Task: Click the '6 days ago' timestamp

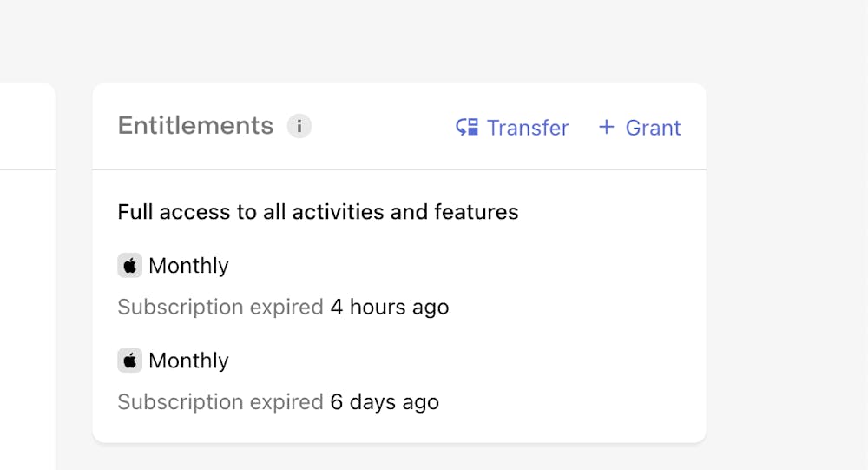Action: [x=385, y=401]
